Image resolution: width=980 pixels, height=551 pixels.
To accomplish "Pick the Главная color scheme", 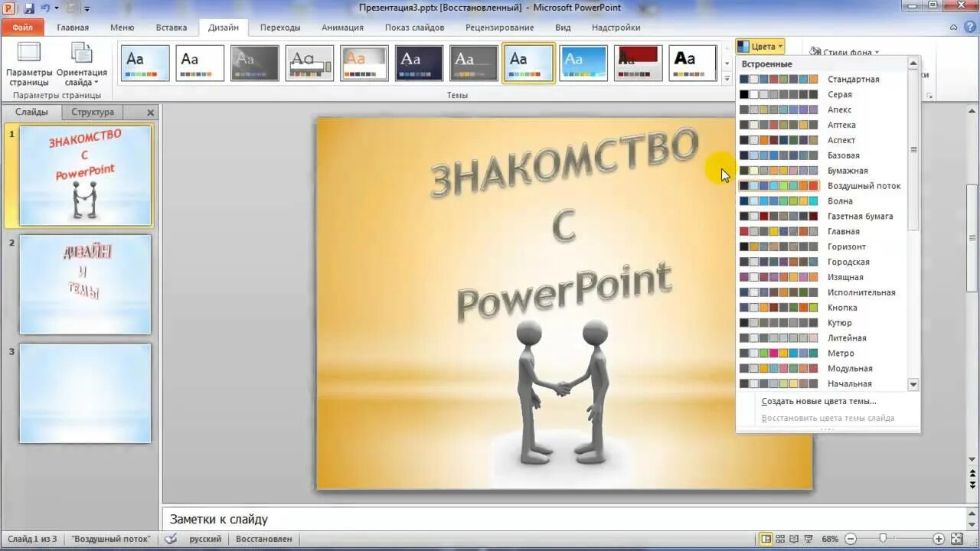I will point(824,231).
